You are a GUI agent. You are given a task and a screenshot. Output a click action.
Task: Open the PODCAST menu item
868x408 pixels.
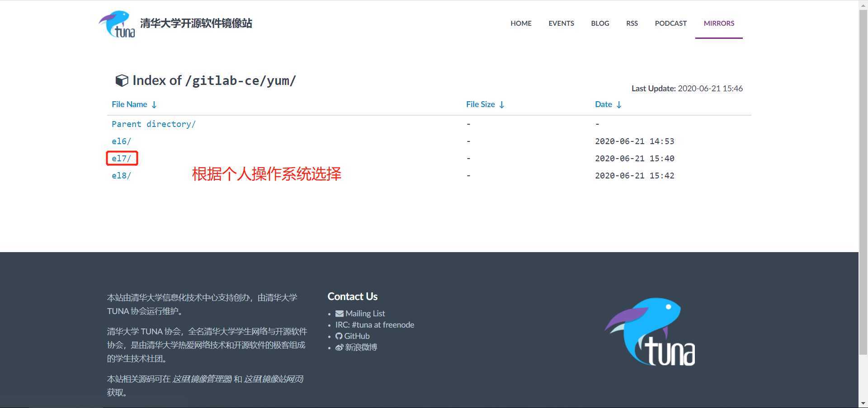(x=670, y=23)
